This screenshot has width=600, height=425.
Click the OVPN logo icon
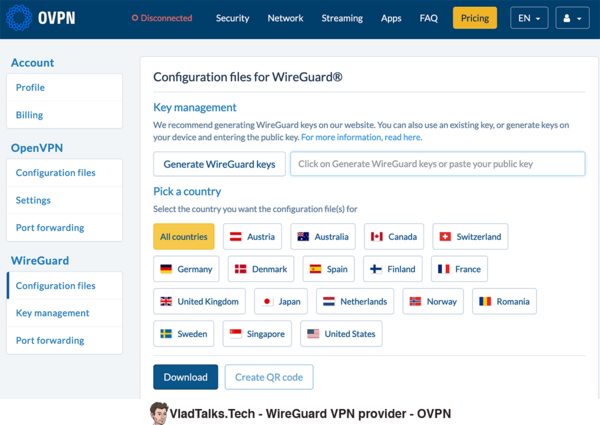(19, 18)
